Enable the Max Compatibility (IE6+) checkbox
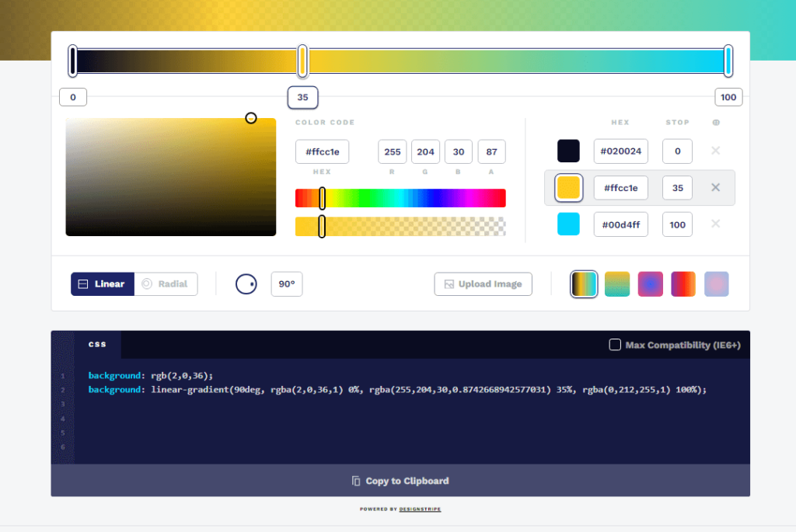 click(615, 344)
